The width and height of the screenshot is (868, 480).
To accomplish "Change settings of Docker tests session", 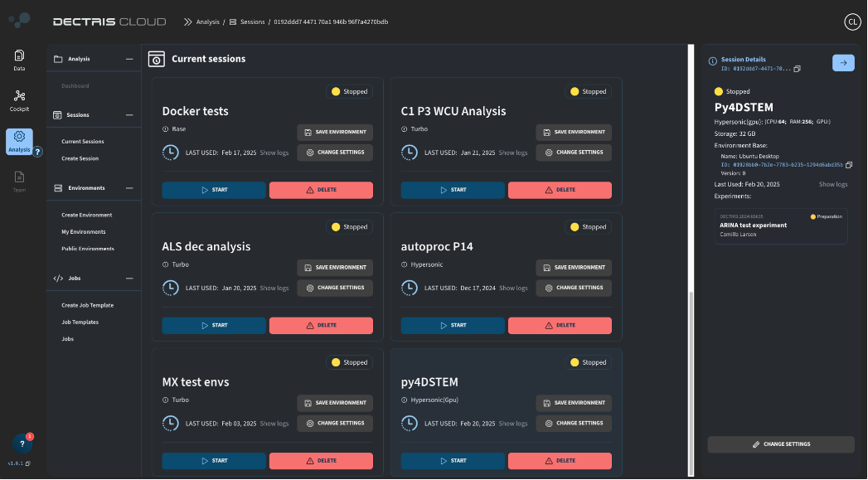I will coord(335,153).
